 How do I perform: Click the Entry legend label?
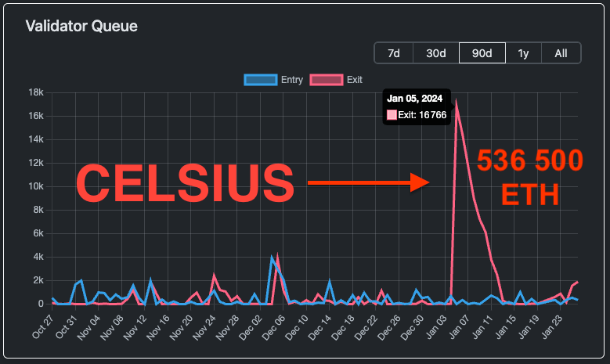pos(292,80)
